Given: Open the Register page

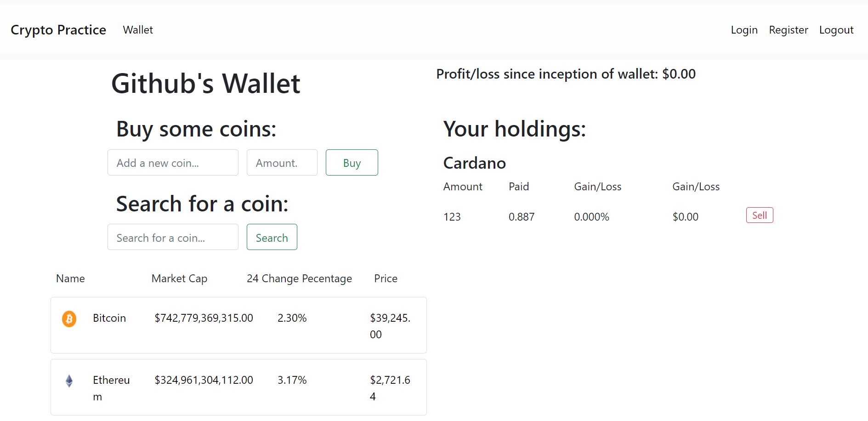Looking at the screenshot, I should coord(788,29).
